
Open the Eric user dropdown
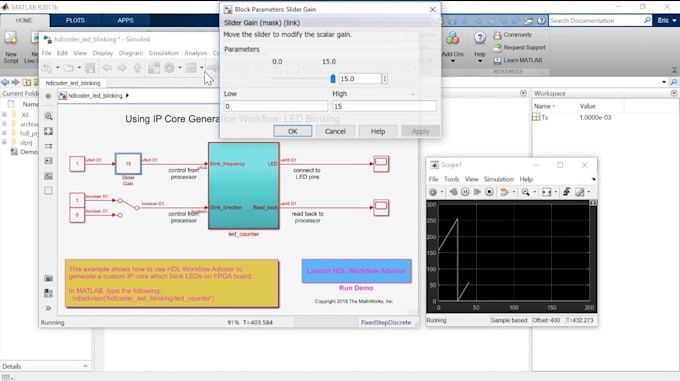tap(667, 20)
